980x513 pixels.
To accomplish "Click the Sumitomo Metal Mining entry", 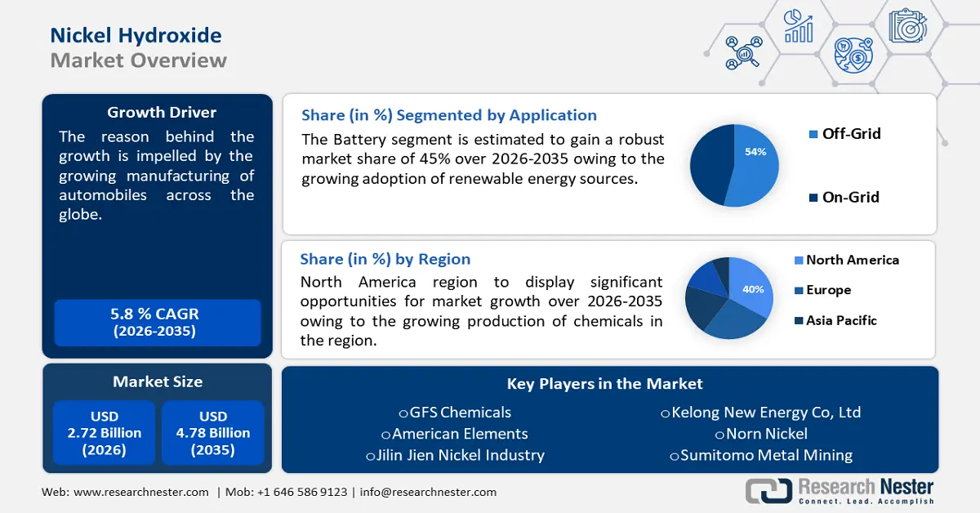I will [761, 455].
